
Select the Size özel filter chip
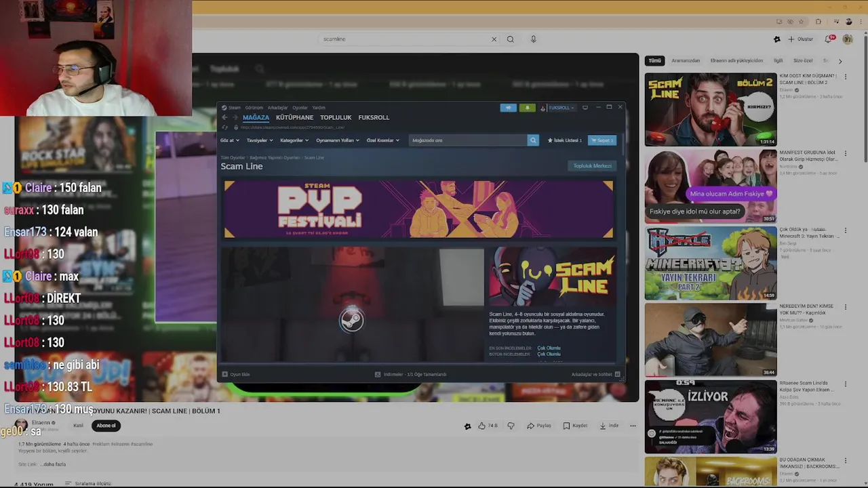pos(803,60)
